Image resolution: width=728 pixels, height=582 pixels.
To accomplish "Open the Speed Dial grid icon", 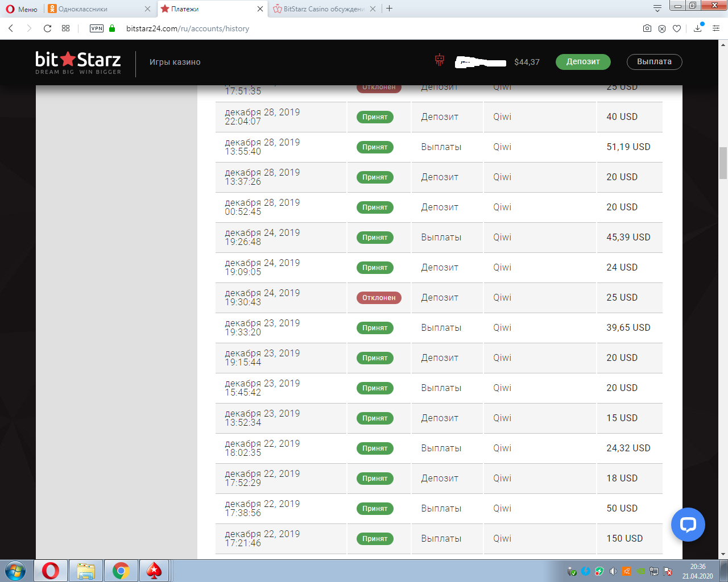I will coord(66,28).
